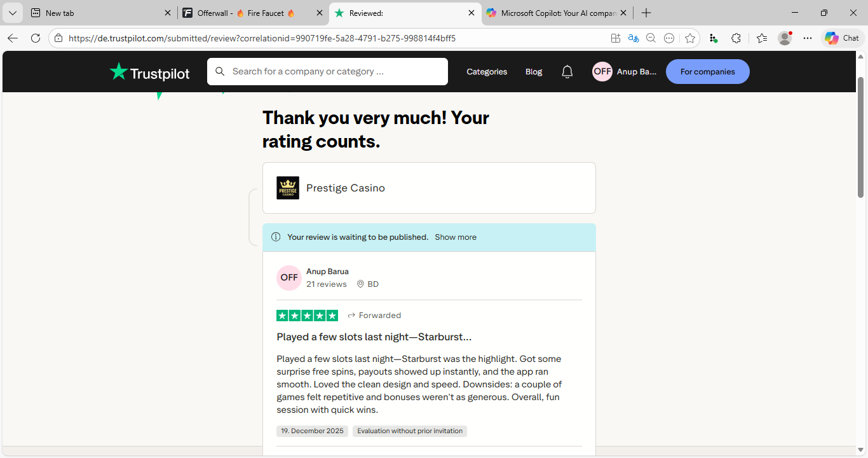Click the 19. December 2025 date tag
The height and width of the screenshot is (458, 868).
click(x=313, y=431)
